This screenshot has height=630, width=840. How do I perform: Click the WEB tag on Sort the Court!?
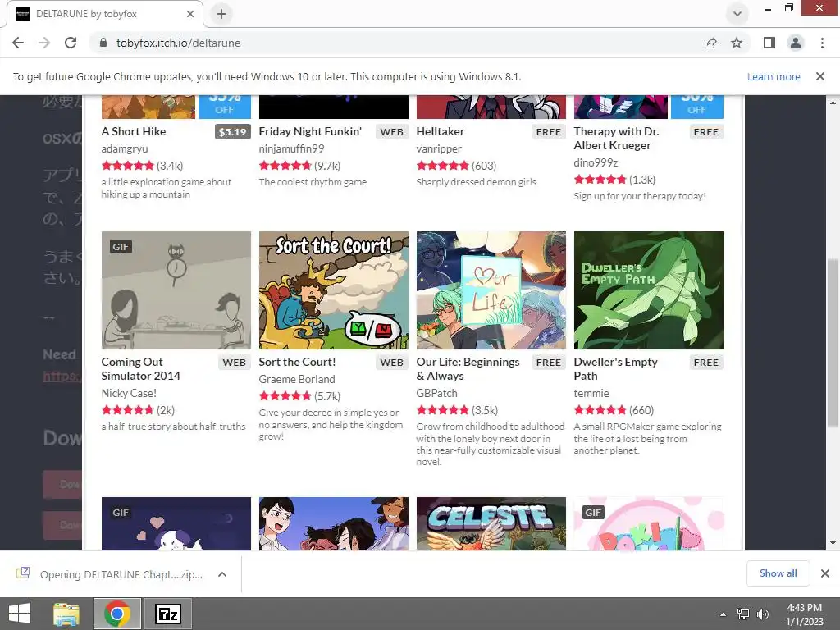click(x=391, y=362)
